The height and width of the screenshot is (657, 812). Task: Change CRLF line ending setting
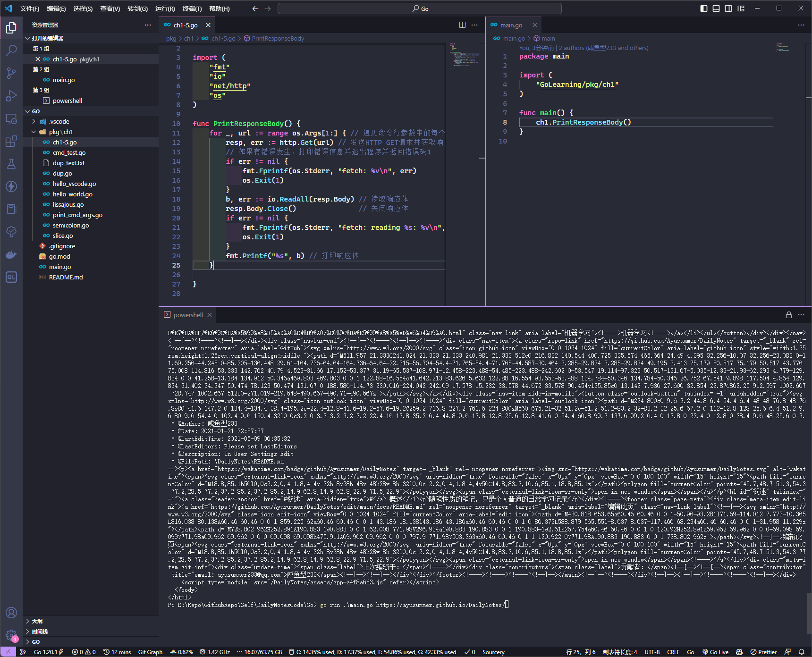pos(673,652)
